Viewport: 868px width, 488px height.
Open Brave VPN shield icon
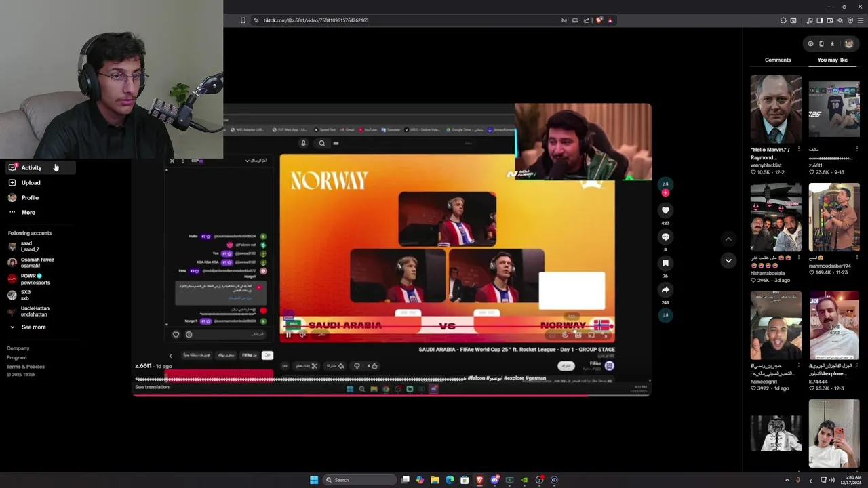[850, 20]
